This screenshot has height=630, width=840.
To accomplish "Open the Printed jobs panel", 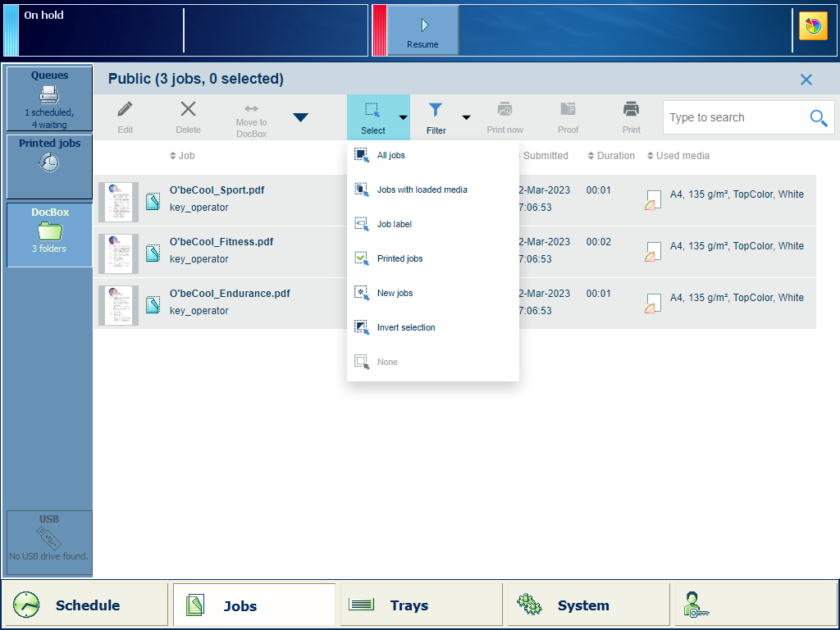I will (x=49, y=167).
